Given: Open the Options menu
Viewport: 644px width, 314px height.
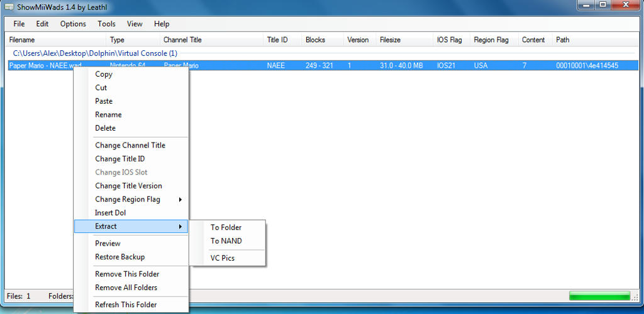Looking at the screenshot, I should tap(73, 24).
